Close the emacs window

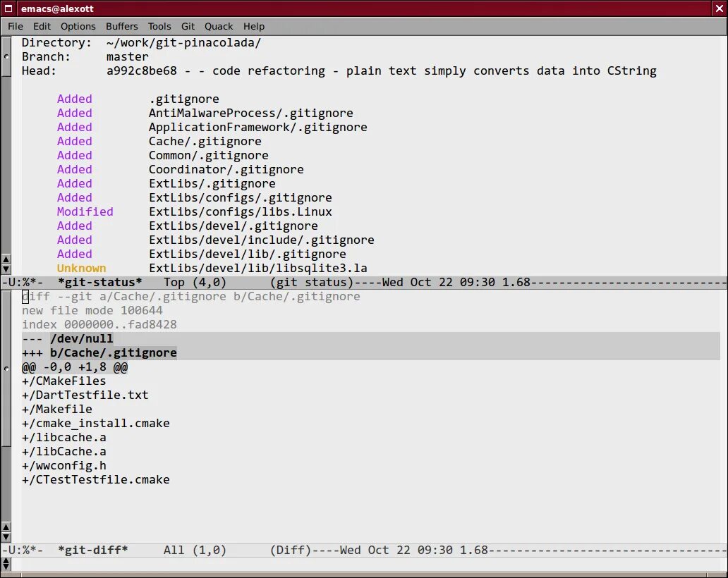coord(719,8)
